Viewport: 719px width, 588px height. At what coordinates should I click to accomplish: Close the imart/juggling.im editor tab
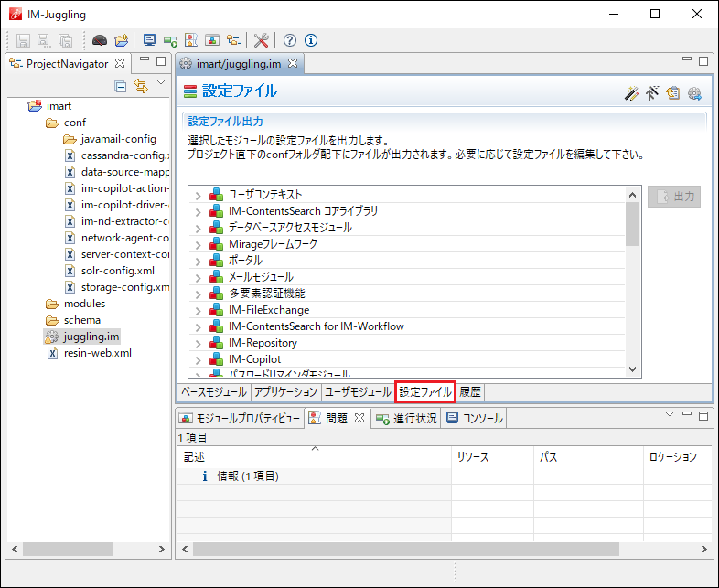pyautogui.click(x=293, y=63)
